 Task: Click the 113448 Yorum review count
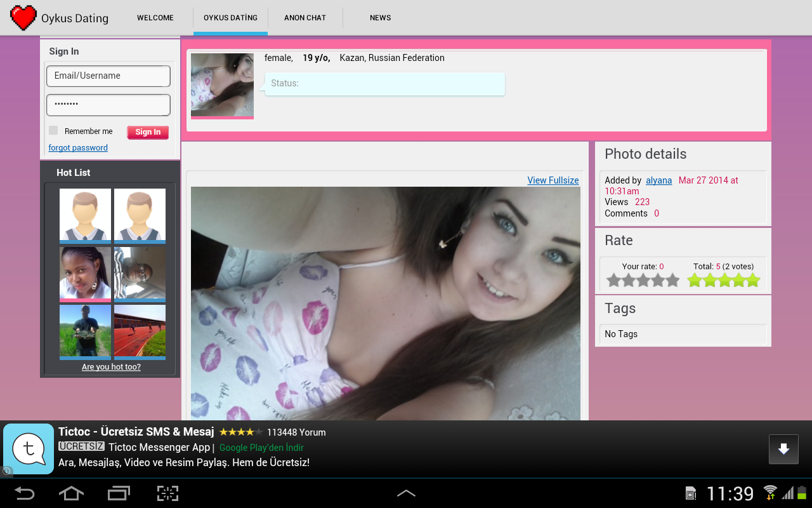[x=296, y=432]
